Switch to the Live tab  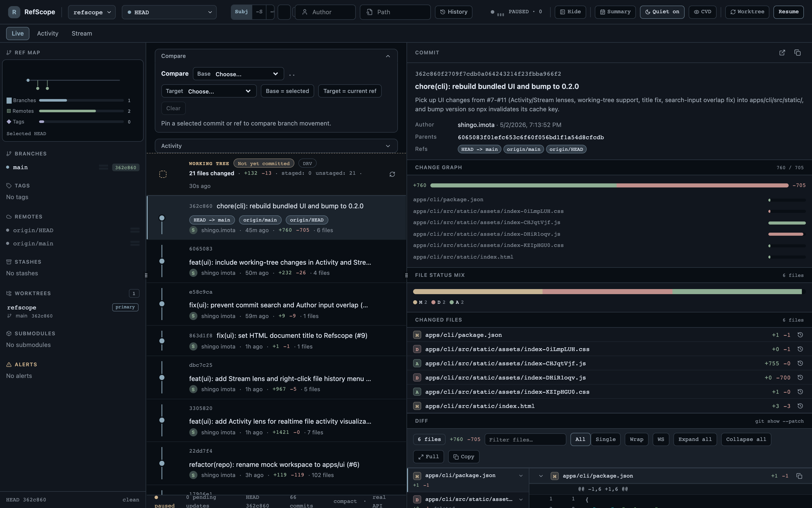[18, 34]
